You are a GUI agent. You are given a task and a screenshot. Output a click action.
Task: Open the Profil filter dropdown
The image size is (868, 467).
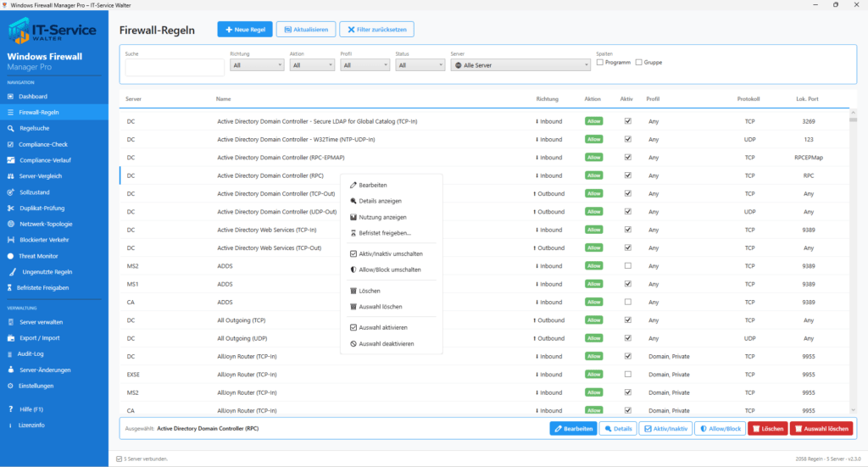click(x=364, y=65)
